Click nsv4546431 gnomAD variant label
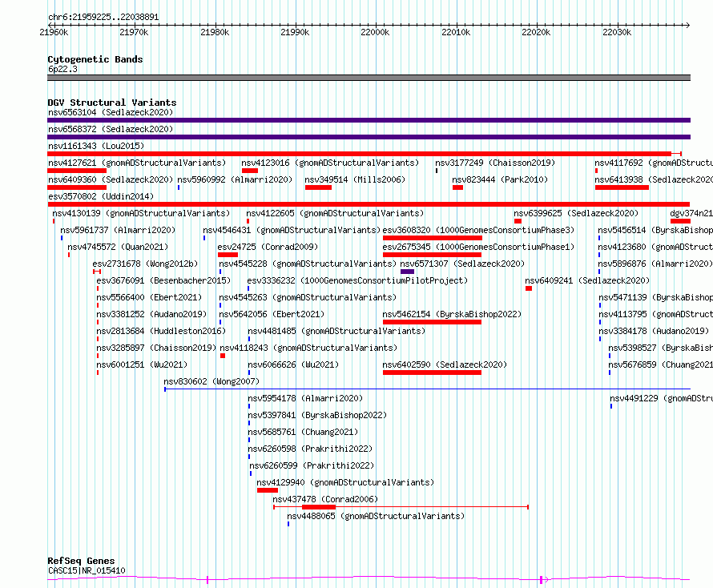Screen dimensions: 713x588 pyautogui.click(x=292, y=230)
